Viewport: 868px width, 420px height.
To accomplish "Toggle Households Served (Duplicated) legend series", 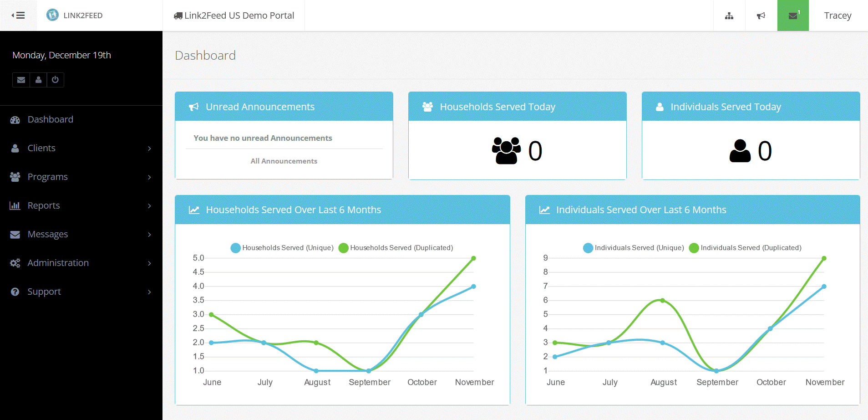I will click(x=396, y=248).
